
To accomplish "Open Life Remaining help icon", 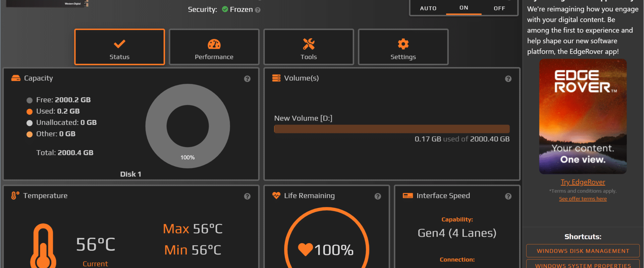I will point(378,196).
